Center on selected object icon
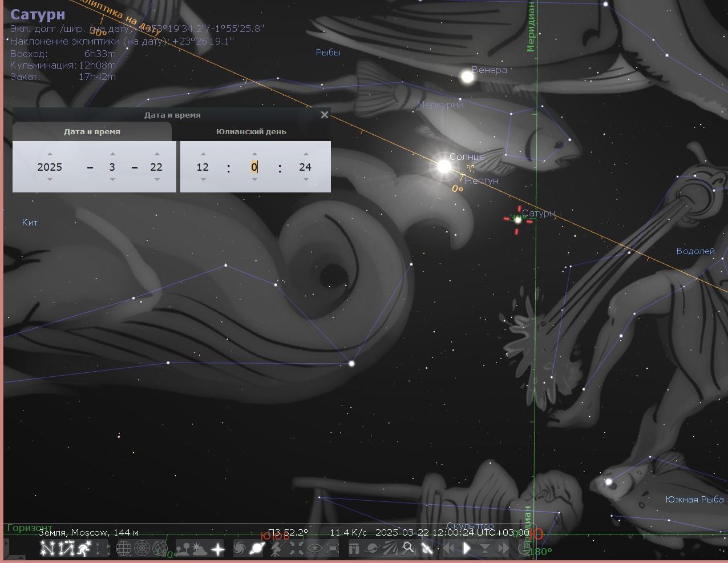This screenshot has height=563, width=728. point(296,549)
